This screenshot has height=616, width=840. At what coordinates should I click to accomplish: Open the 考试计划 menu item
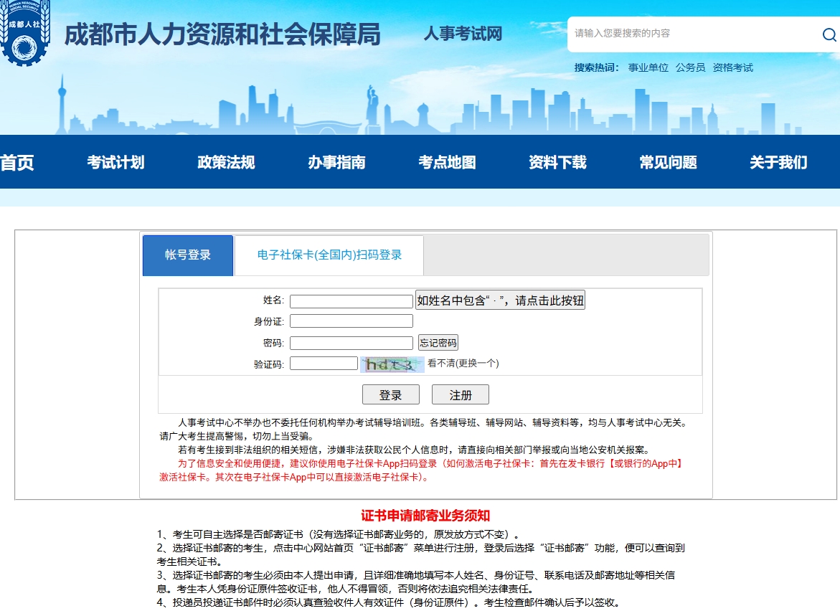click(115, 162)
